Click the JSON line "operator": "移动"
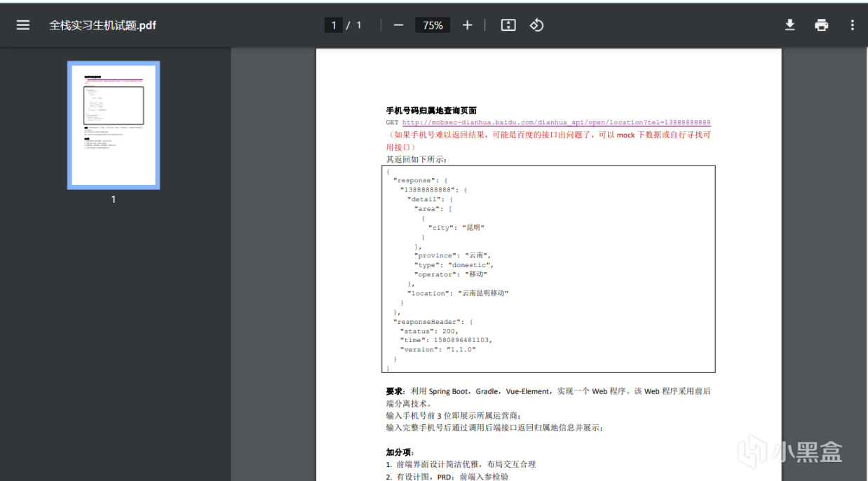 point(450,274)
